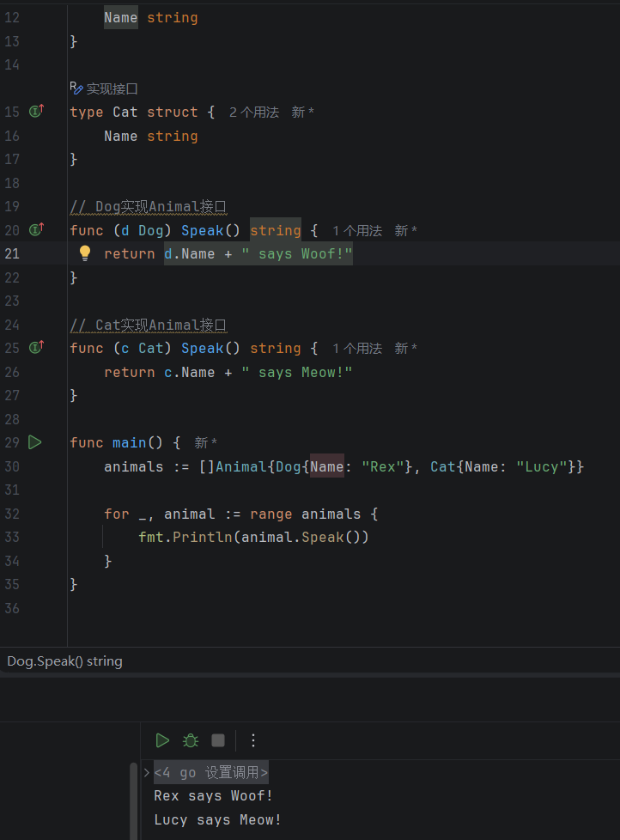Click console output 'Lucy says Meow!'
620x840 pixels.
[217, 820]
